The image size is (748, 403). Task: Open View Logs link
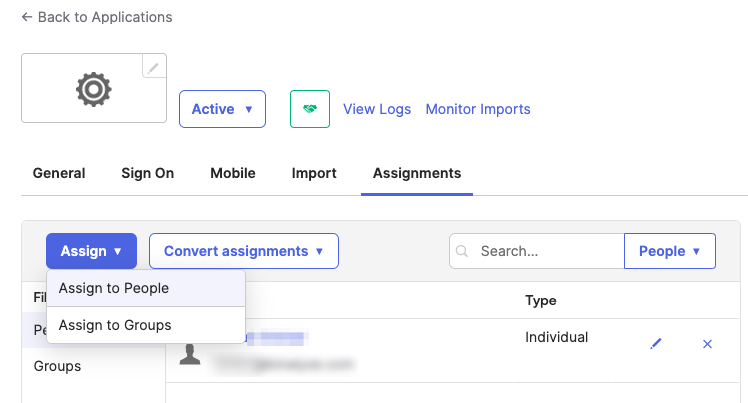pos(377,109)
